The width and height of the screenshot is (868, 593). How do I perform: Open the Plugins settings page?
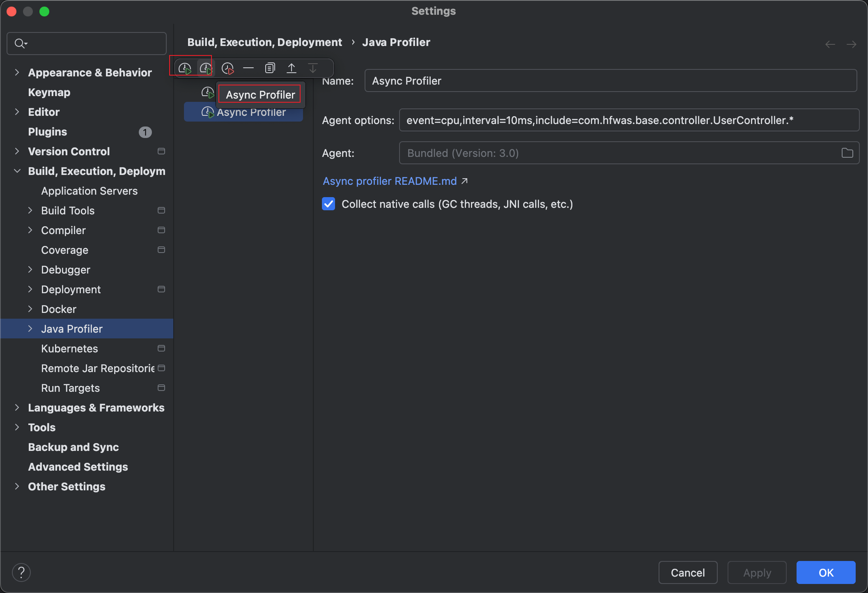[47, 132]
